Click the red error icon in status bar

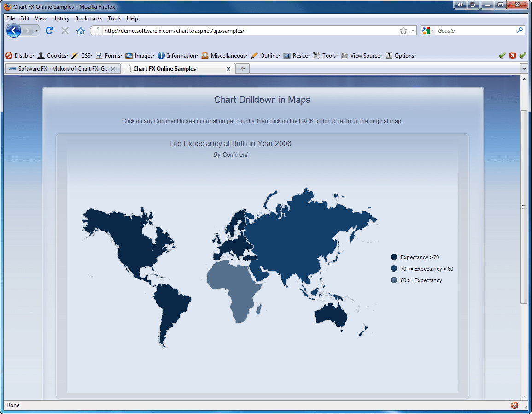[514, 405]
